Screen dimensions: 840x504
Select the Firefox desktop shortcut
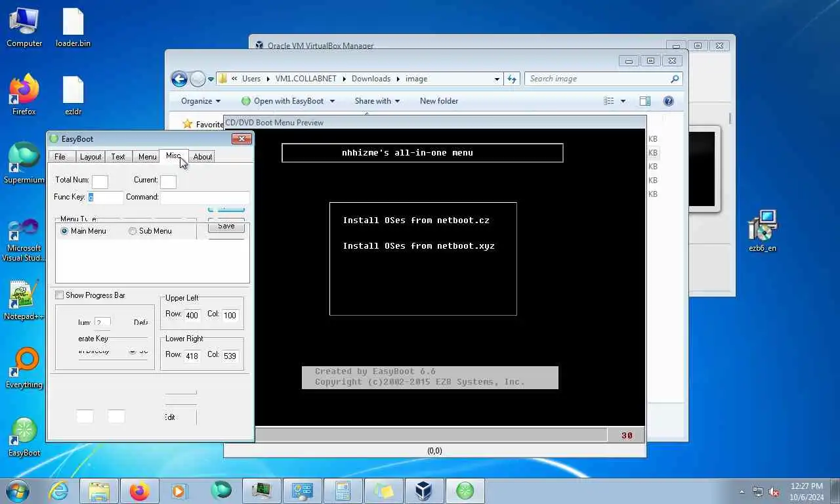pyautogui.click(x=24, y=96)
